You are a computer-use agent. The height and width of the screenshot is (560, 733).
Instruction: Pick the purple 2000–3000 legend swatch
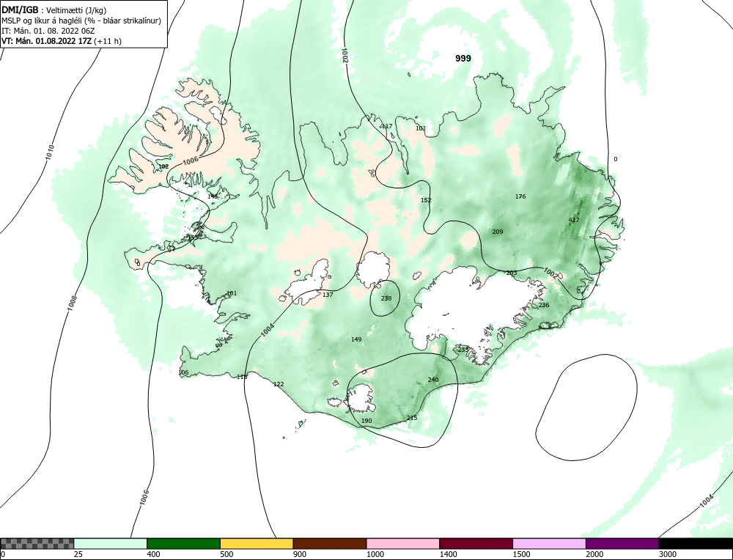click(x=622, y=543)
